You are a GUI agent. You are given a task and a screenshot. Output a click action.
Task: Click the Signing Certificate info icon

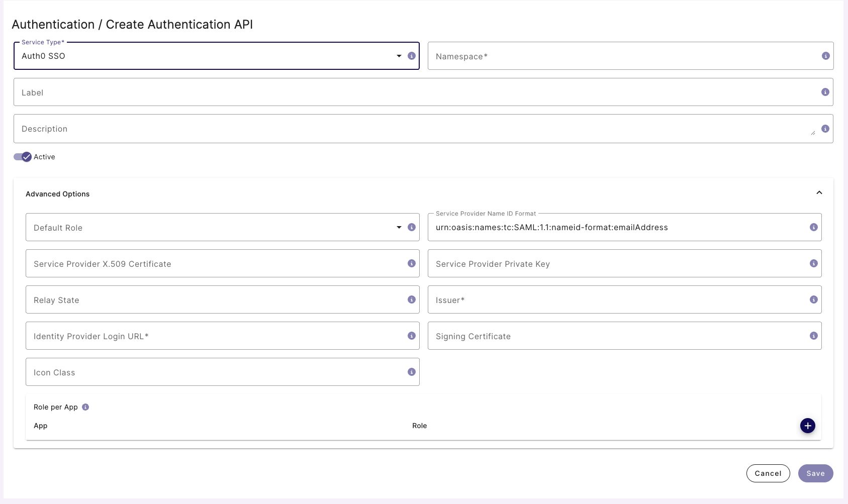coord(814,336)
